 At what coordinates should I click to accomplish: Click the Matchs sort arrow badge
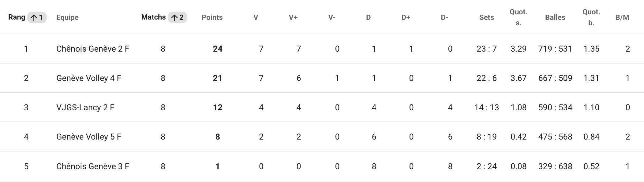[x=178, y=17]
